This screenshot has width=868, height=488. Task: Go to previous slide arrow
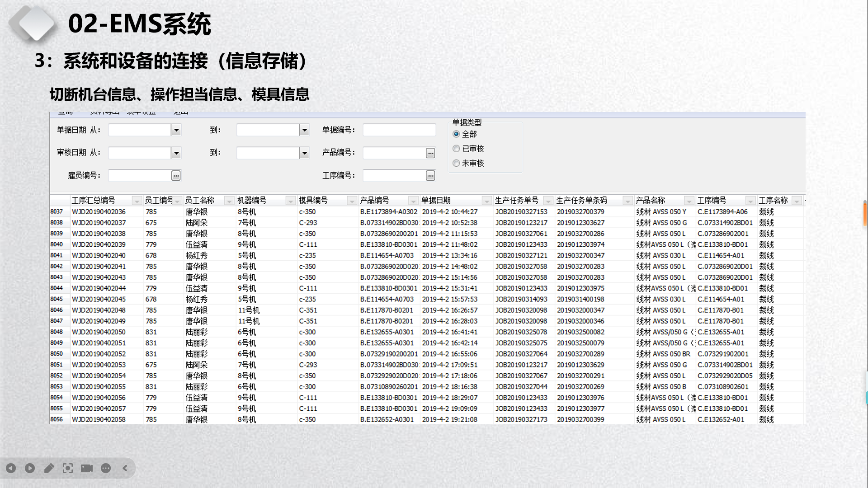(x=11, y=469)
